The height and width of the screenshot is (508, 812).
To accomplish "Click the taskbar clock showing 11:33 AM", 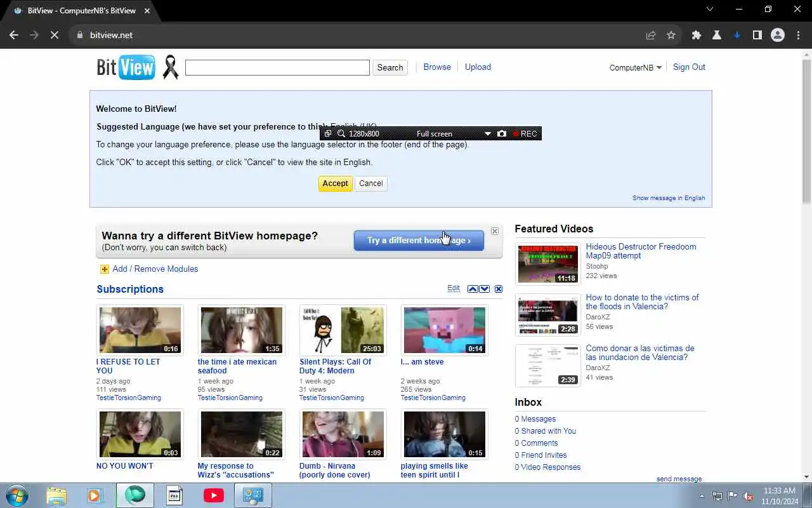I will 780,496.
